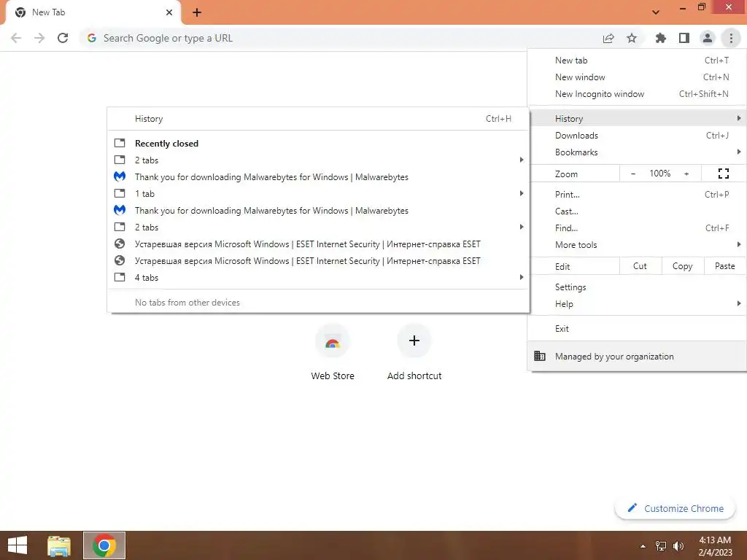Screen dimensions: 747x560
Task: Click the share page icon in address bar
Action: [608, 38]
